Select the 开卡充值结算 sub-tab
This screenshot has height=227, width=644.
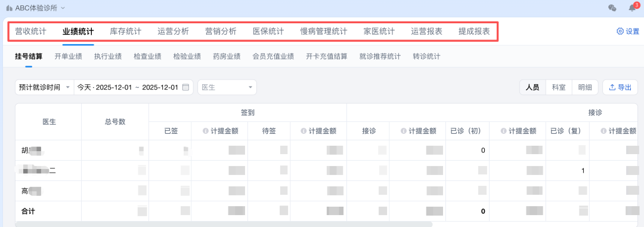[x=327, y=57]
